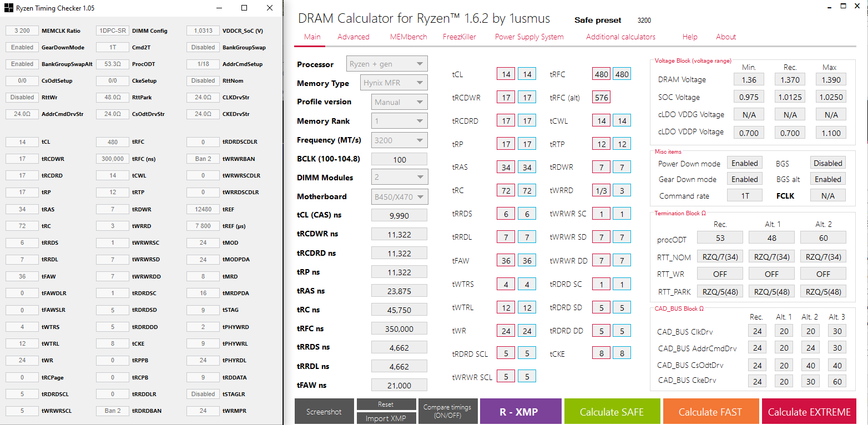
Task: Open the Processor dropdown in DRAM Calculator
Action: click(x=387, y=64)
